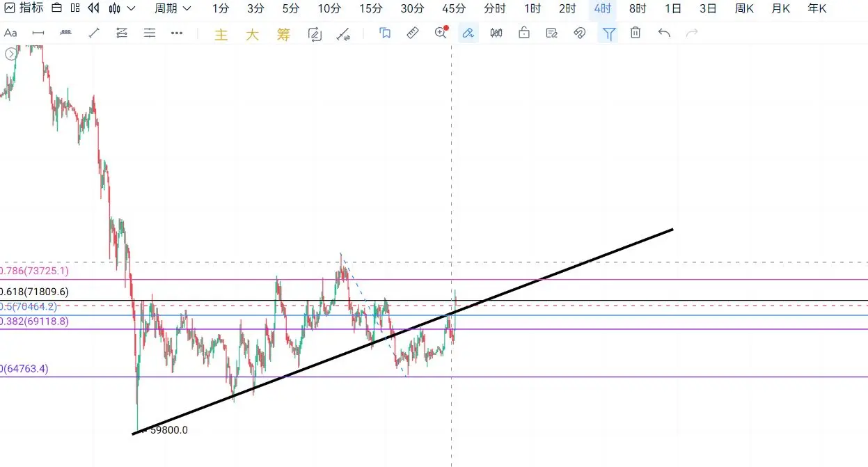The image size is (868, 467).
Task: Switch to the 1分 timeframe
Action: [221, 8]
